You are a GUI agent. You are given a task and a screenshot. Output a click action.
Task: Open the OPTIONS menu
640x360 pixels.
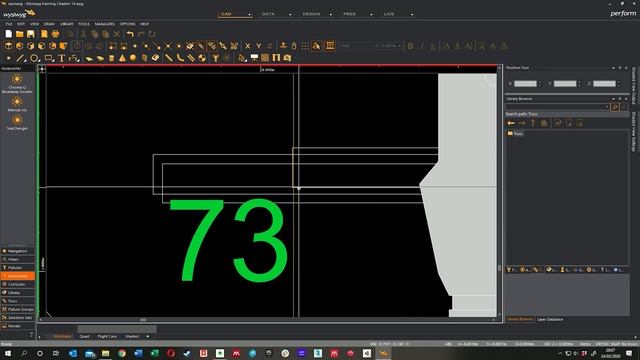[x=127, y=24]
